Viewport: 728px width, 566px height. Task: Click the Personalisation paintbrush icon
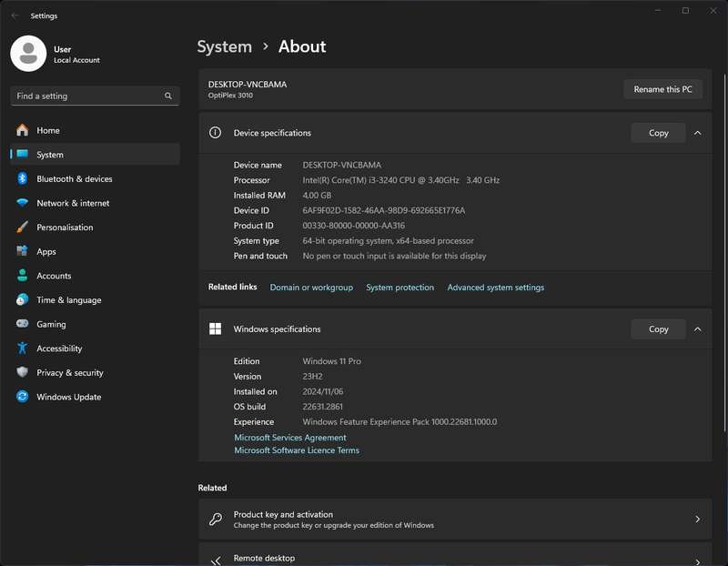pos(22,227)
